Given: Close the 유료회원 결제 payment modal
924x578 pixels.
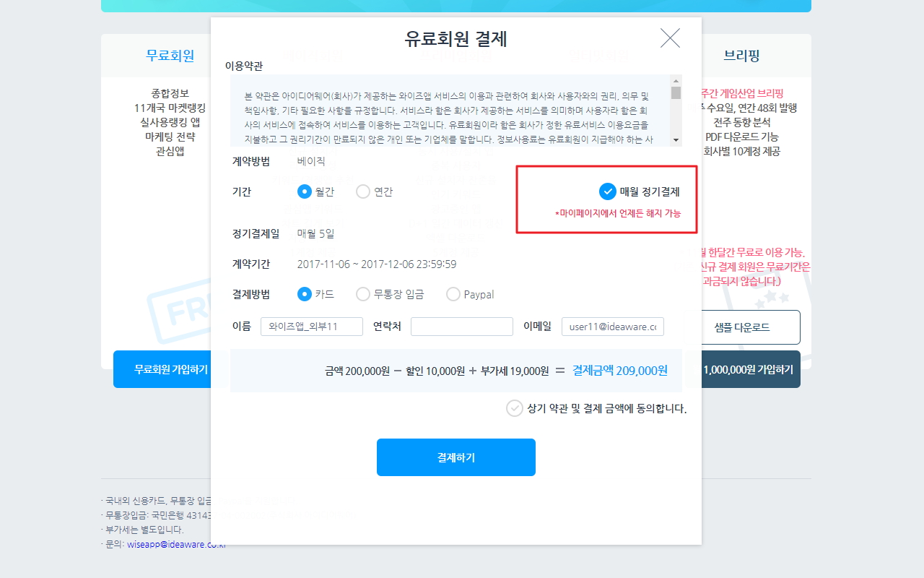Looking at the screenshot, I should click(x=670, y=38).
